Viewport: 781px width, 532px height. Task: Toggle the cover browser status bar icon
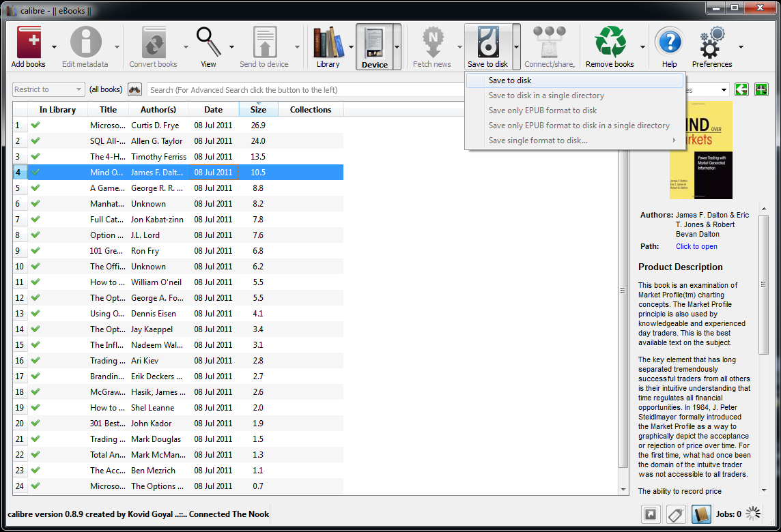pyautogui.click(x=651, y=514)
